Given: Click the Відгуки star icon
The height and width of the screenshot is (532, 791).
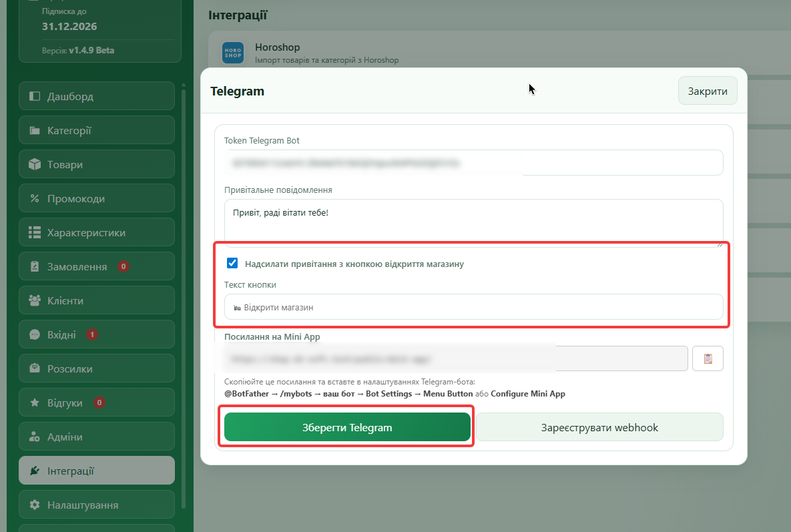Looking at the screenshot, I should [34, 403].
